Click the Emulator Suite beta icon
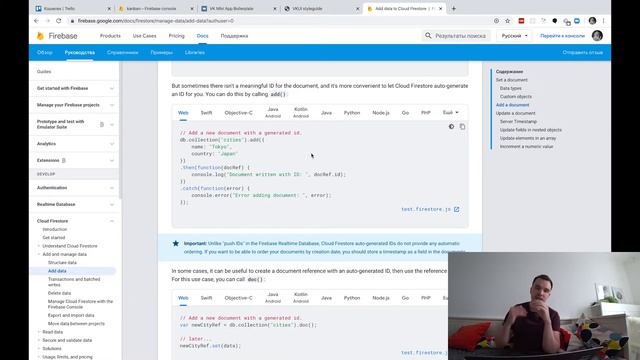This screenshot has width=640, height=360. click(x=102, y=124)
